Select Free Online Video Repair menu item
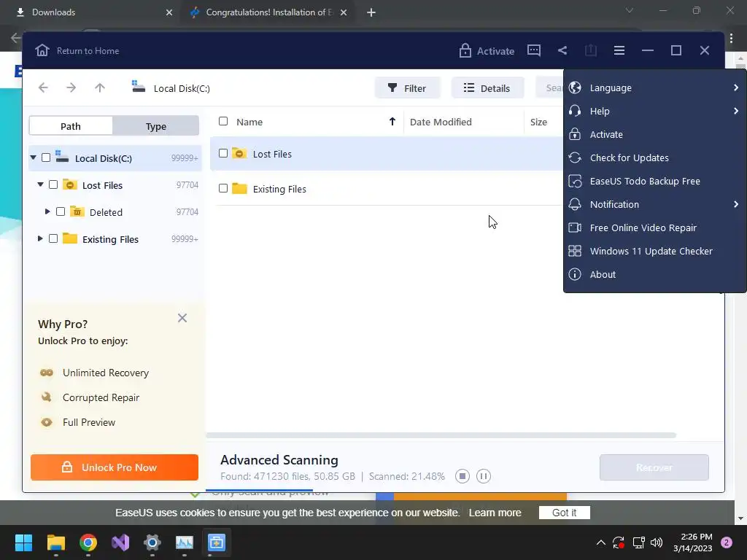Image resolution: width=747 pixels, height=560 pixels. (654, 227)
